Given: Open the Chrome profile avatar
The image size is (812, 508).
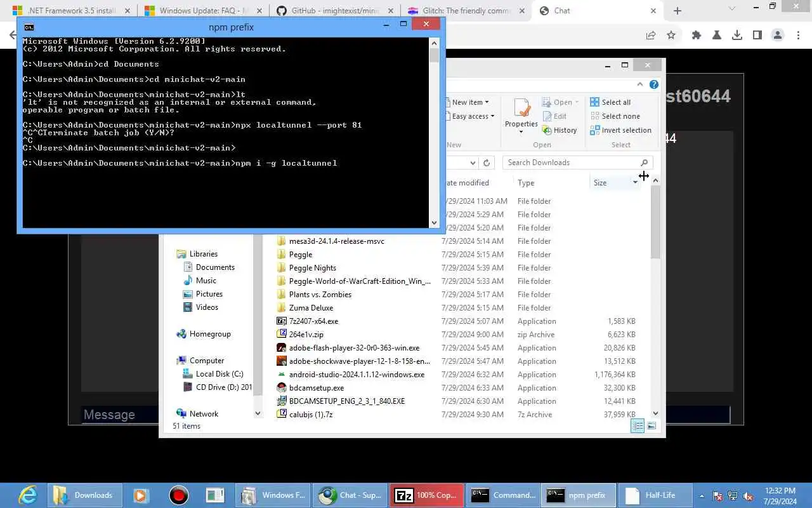Looking at the screenshot, I should click(x=778, y=36).
